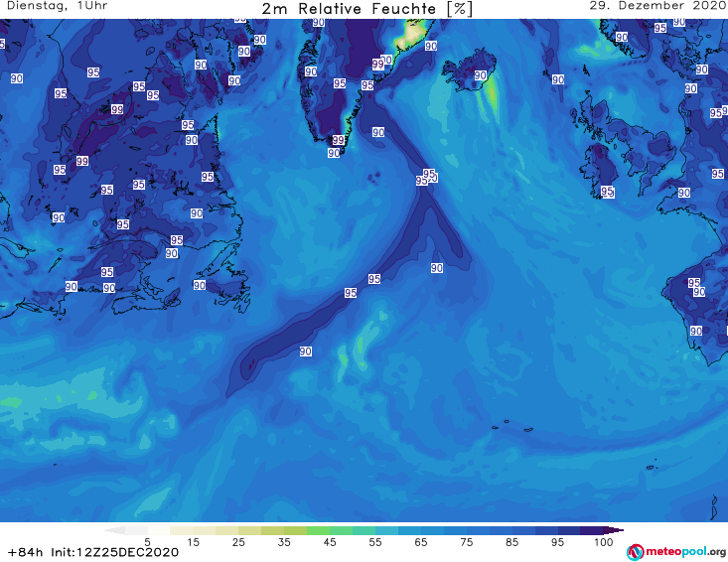The height and width of the screenshot is (562, 728).
Task: Click the date "29. Dezember 2020"
Action: [x=657, y=6]
